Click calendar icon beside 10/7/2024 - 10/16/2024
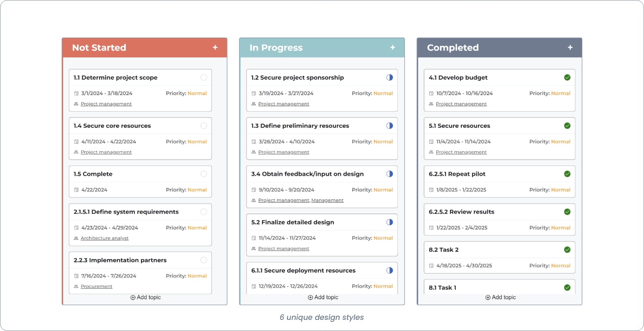This screenshot has height=331, width=644. pyautogui.click(x=431, y=93)
